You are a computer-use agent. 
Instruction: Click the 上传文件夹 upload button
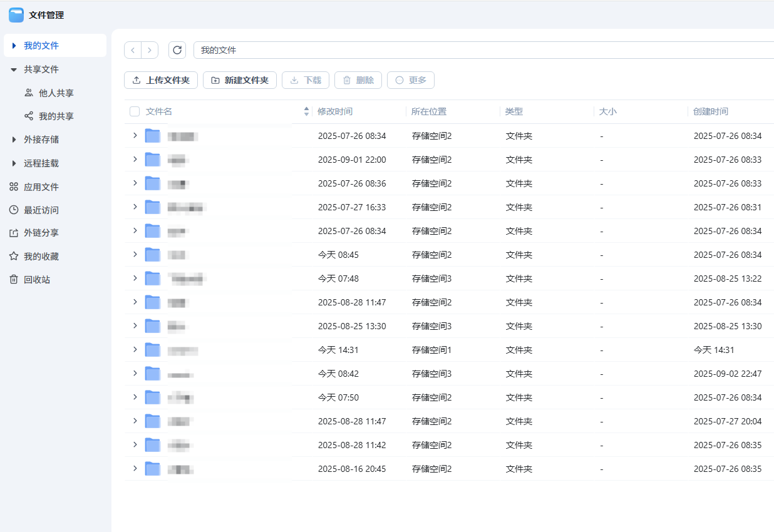tap(161, 80)
